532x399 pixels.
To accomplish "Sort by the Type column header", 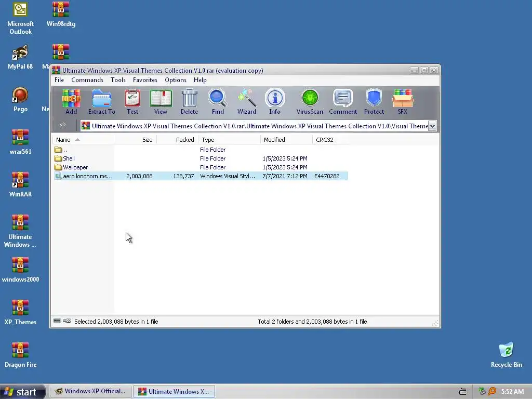I will pos(229,139).
